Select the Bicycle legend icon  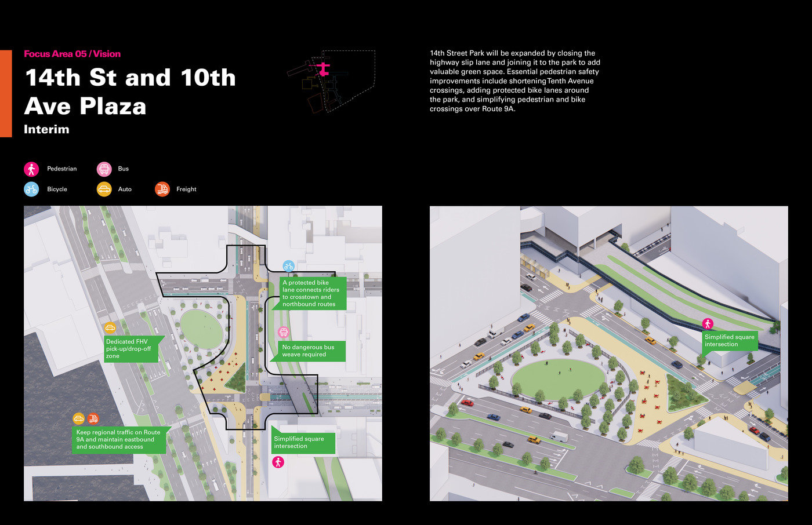31,189
